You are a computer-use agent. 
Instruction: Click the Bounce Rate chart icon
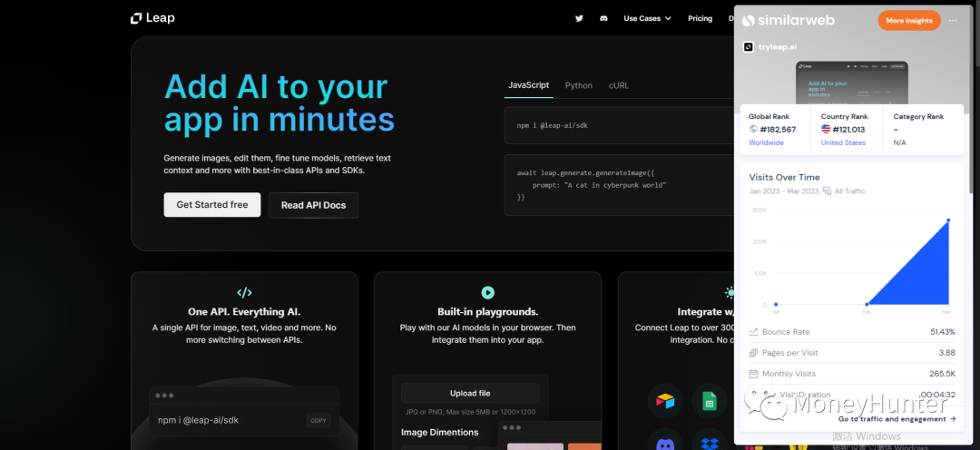click(753, 332)
